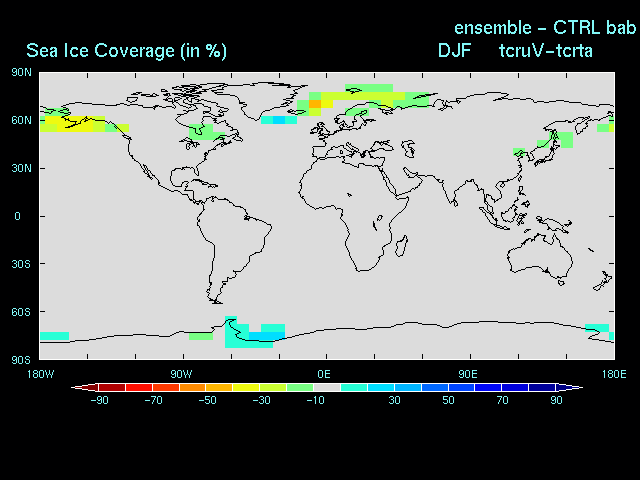
Task: Click the orange grid cell east of Greenland
Action: coord(315,104)
